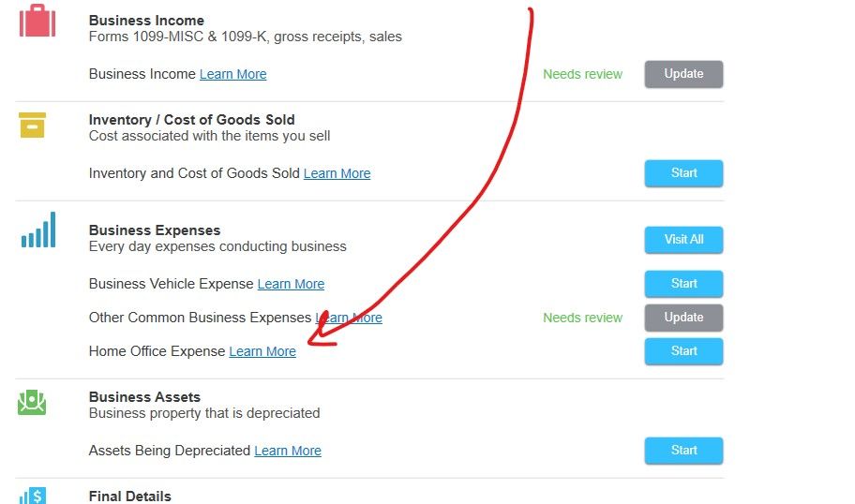Click the Final Details dollar chart icon

[x=33, y=496]
